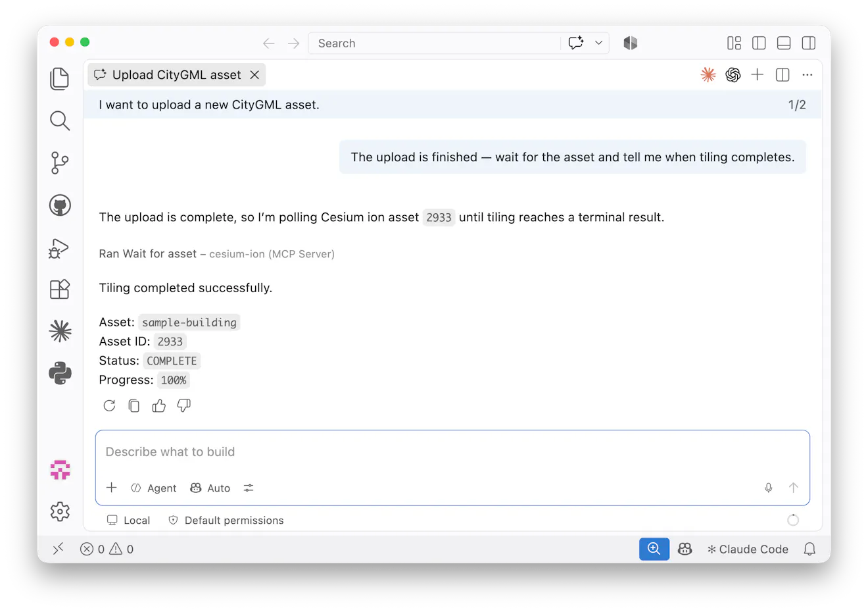The image size is (868, 612).
Task: Click the 2933 asset code in first paragraph
Action: (439, 218)
